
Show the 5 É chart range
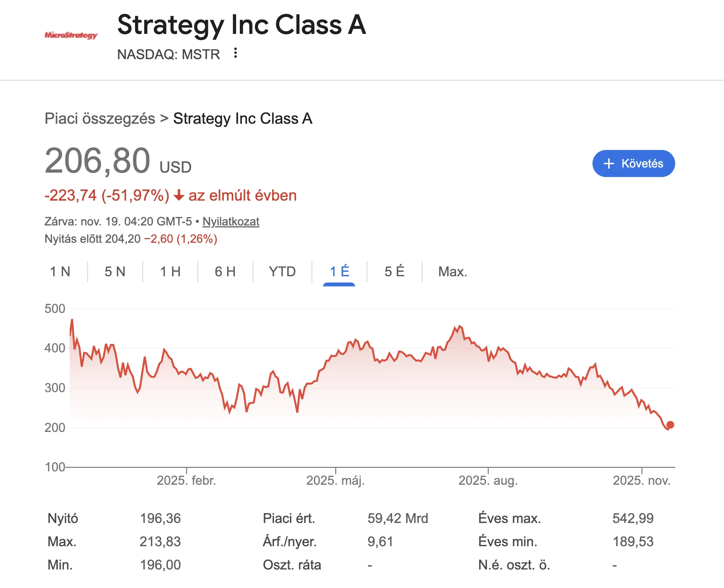[394, 272]
